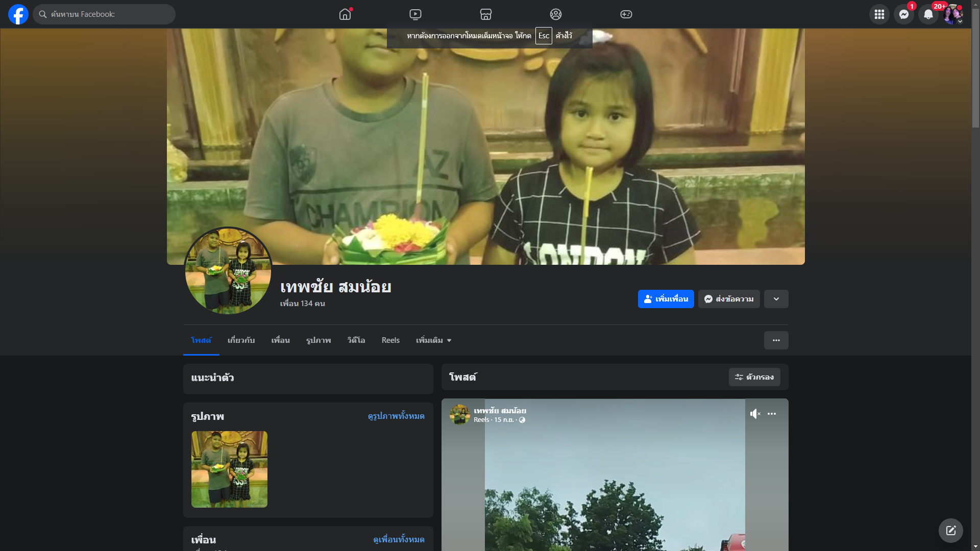Click the Facebook logo icon

[x=18, y=14]
